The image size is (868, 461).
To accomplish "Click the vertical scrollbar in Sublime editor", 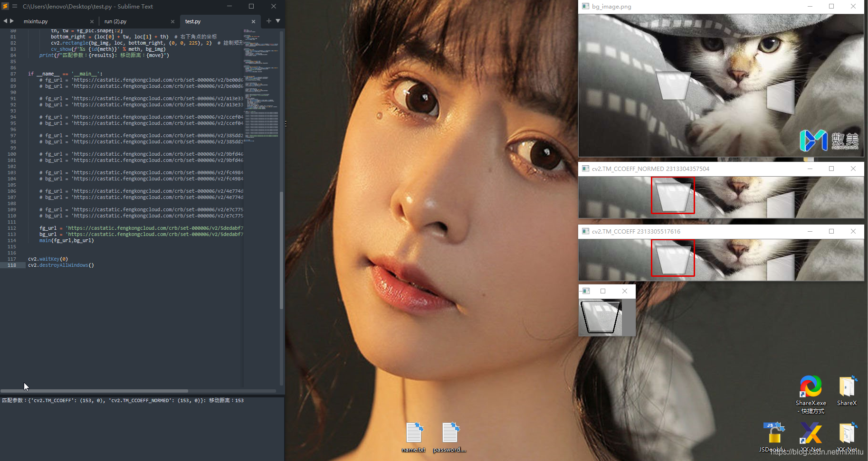I will (281, 250).
